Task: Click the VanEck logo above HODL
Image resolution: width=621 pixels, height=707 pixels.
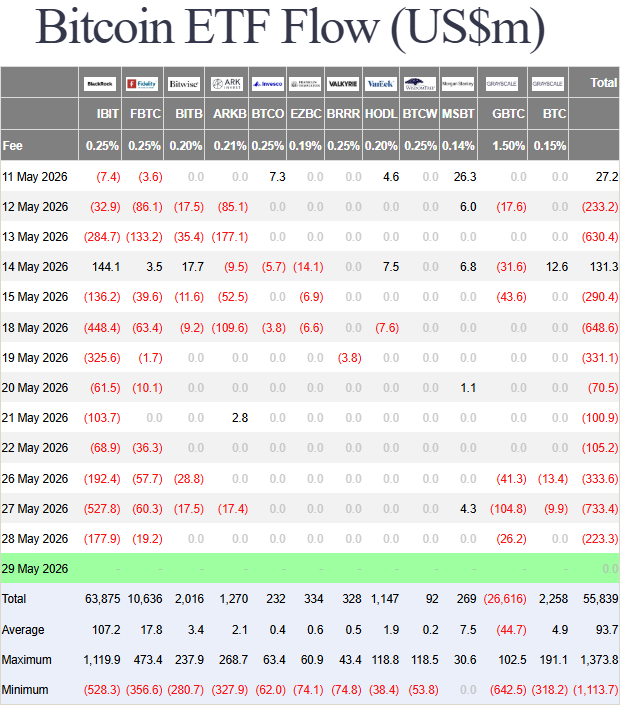Action: (x=381, y=84)
